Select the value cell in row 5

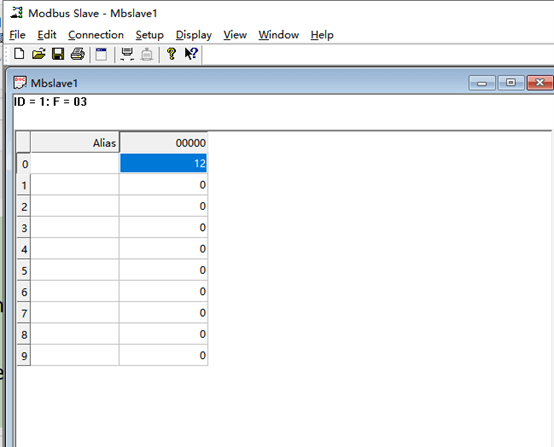163,270
